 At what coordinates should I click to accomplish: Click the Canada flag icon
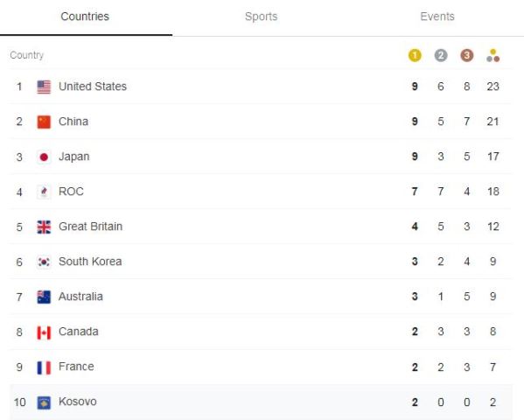44,332
